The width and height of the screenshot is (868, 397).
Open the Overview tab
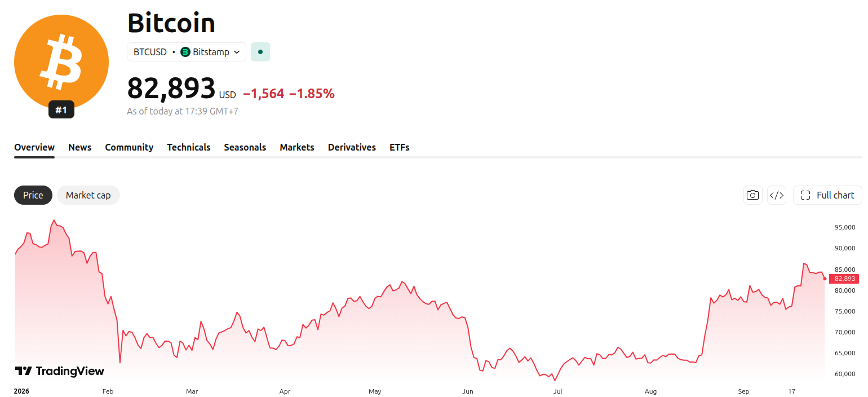34,147
